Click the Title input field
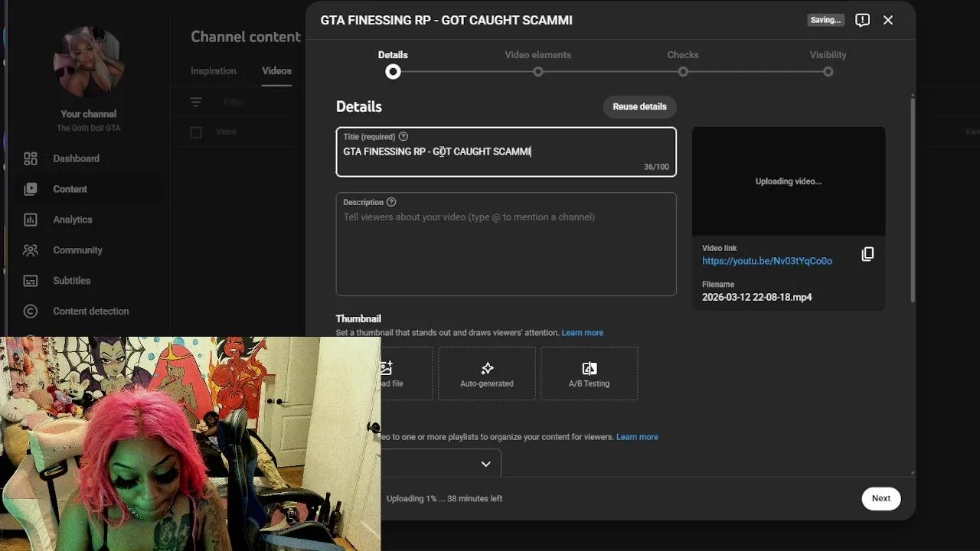 pos(506,152)
